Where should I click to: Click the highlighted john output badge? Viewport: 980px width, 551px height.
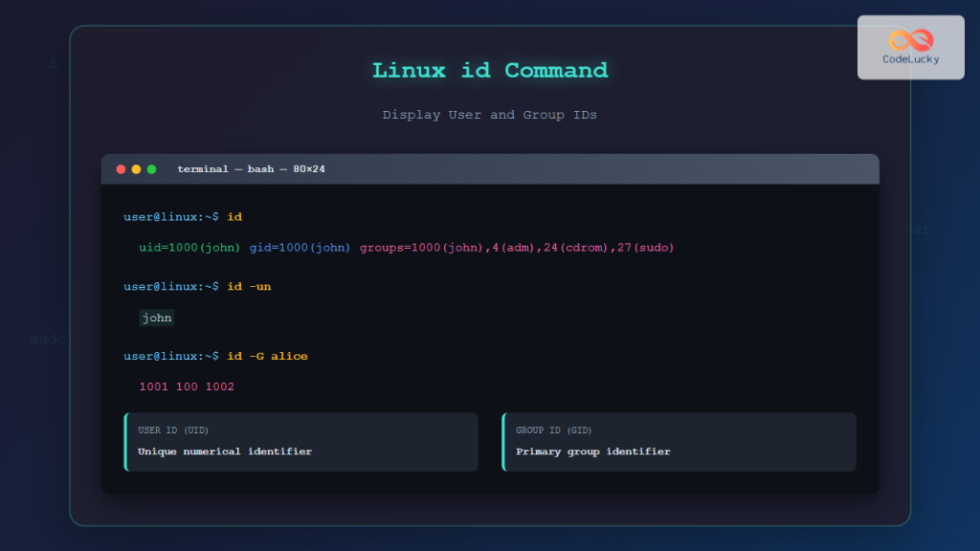point(156,317)
